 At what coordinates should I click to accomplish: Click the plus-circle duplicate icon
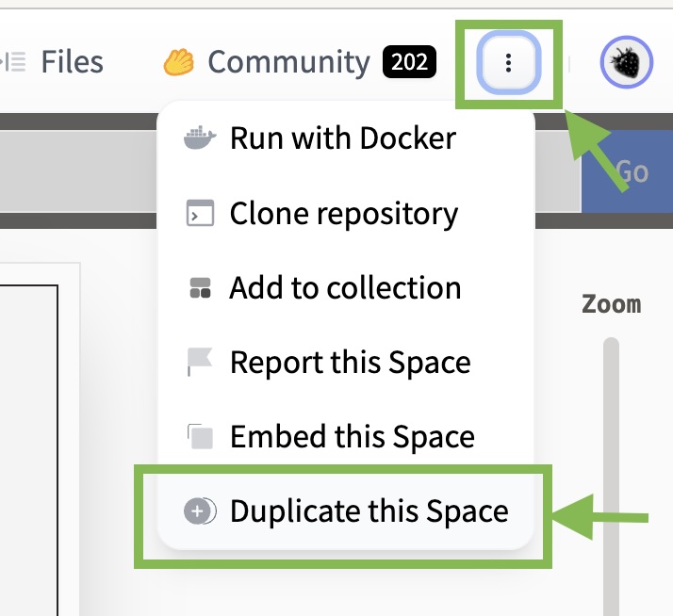pyautogui.click(x=200, y=511)
